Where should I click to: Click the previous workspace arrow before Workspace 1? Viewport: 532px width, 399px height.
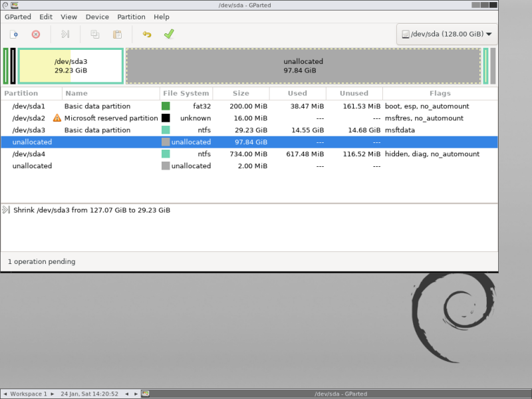pos(5,394)
